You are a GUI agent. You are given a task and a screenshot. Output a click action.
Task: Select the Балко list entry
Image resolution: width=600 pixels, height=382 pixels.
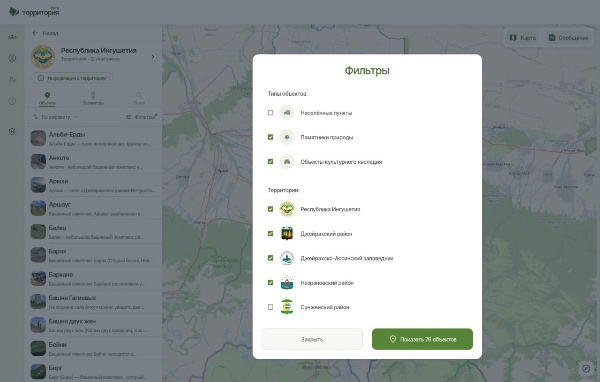pyautogui.click(x=93, y=232)
